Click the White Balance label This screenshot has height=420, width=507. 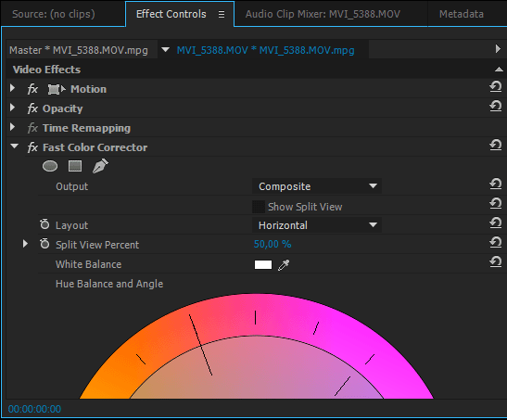(89, 264)
